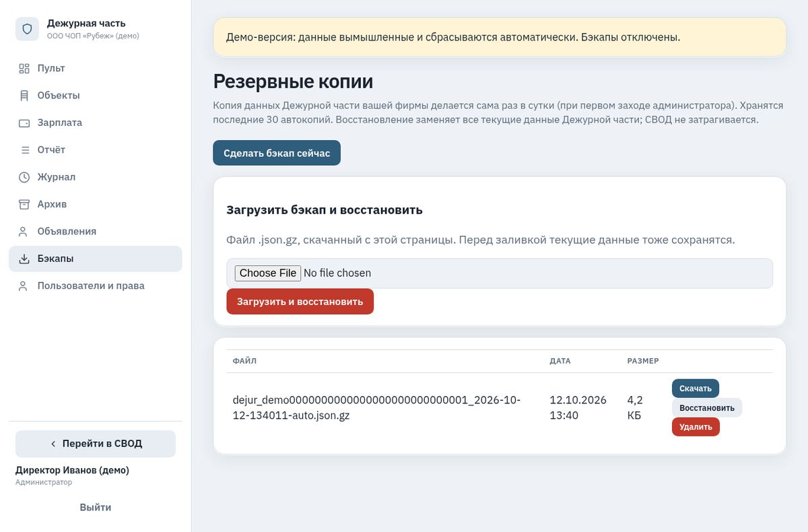Click the Объекты building icon

point(24,96)
